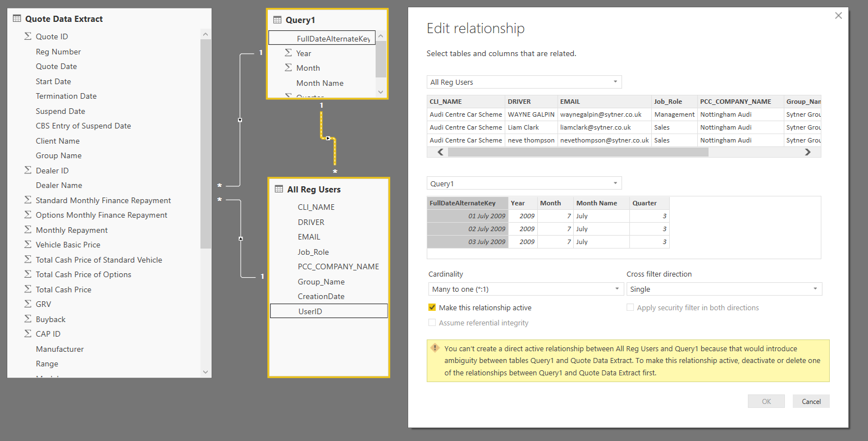Viewport: 868px width, 441px height.
Task: Click the horizontal scrollbar thumb under the preview table
Action: click(578, 152)
